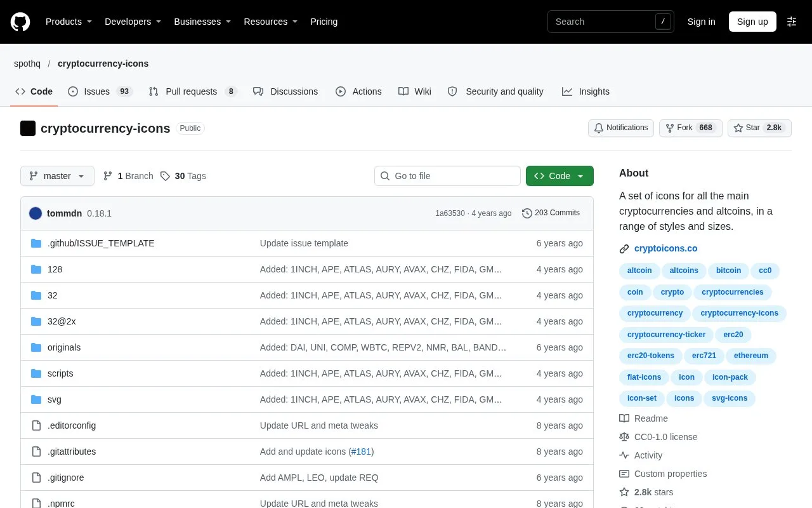812x508 pixels.
Task: Switch to the Pull requests tab
Action: pos(193,91)
